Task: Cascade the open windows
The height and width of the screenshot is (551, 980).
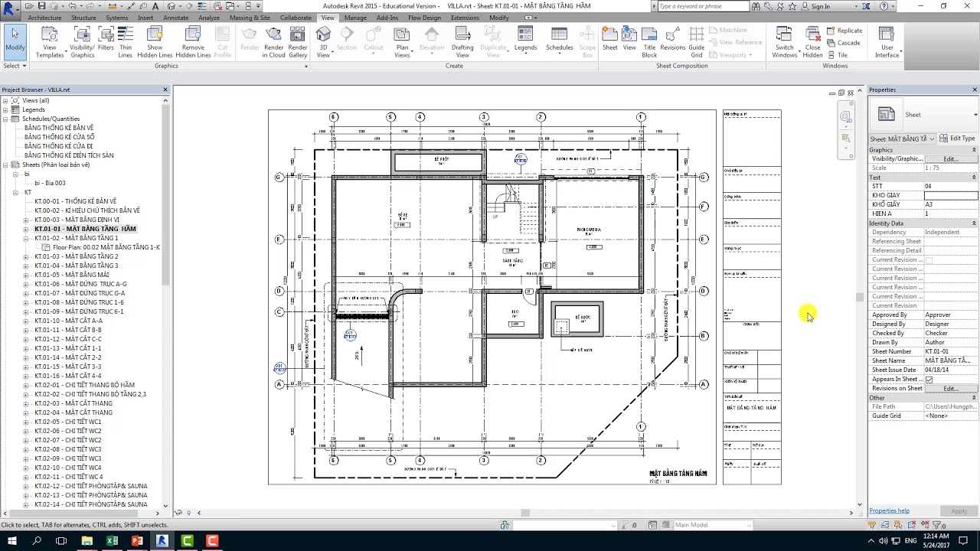Action: [844, 43]
